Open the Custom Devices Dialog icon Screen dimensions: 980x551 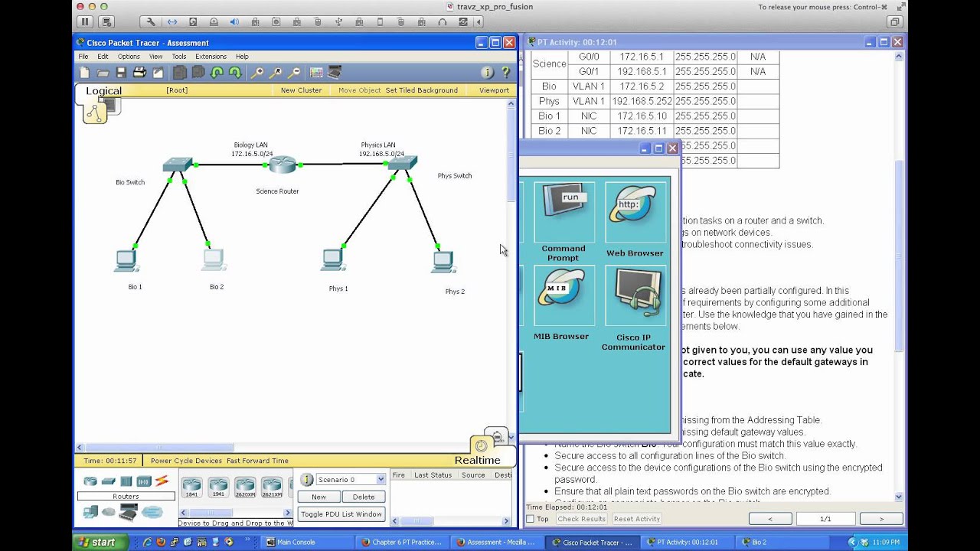pos(335,73)
